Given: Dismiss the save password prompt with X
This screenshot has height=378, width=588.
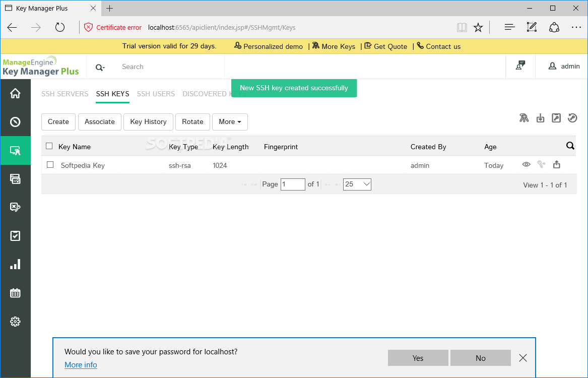Looking at the screenshot, I should (x=522, y=358).
